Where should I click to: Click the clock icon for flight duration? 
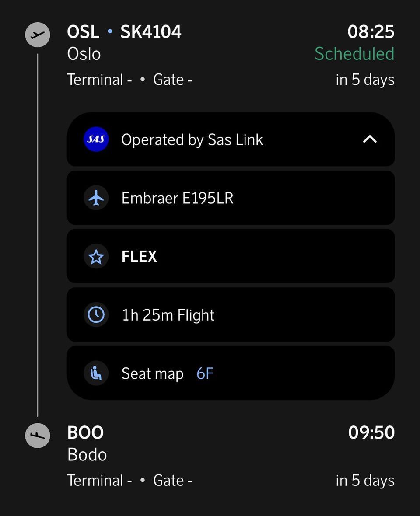pyautogui.click(x=96, y=315)
